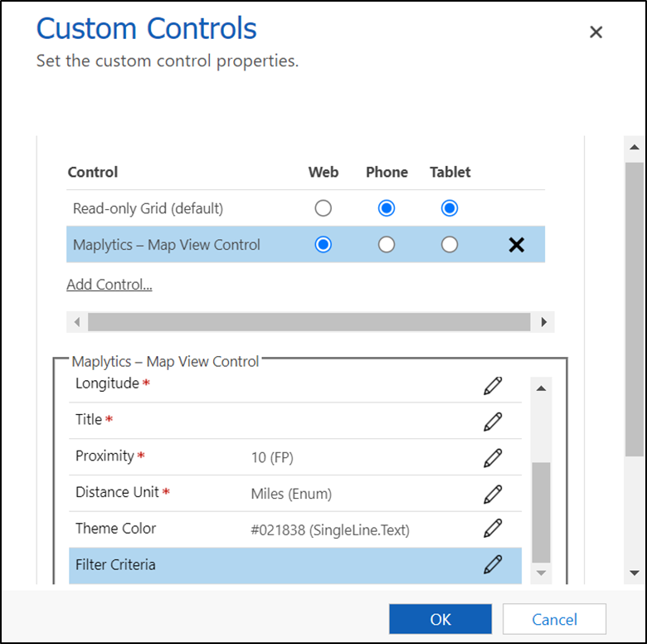
Task: Choose Tablet for Maplytics Map View Control
Action: [450, 245]
